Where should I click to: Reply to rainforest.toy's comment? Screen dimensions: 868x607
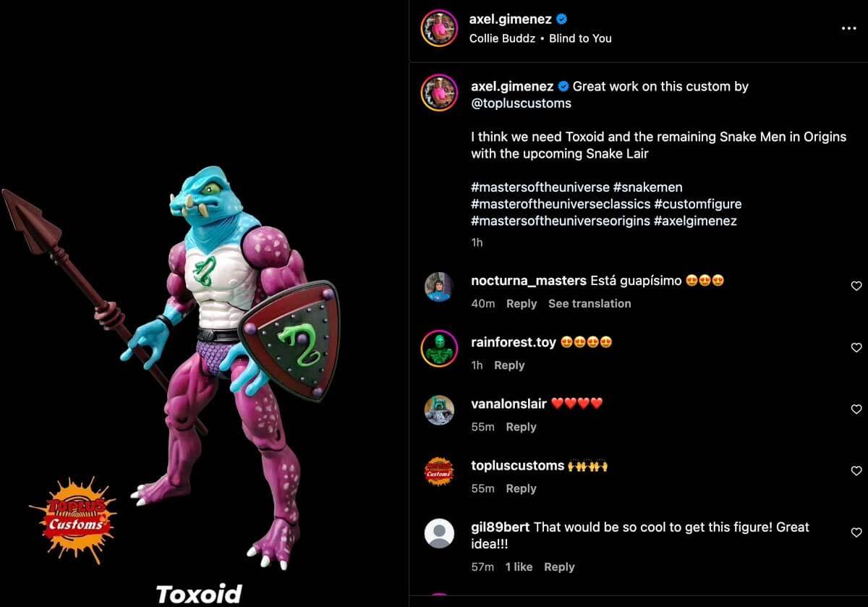click(509, 365)
